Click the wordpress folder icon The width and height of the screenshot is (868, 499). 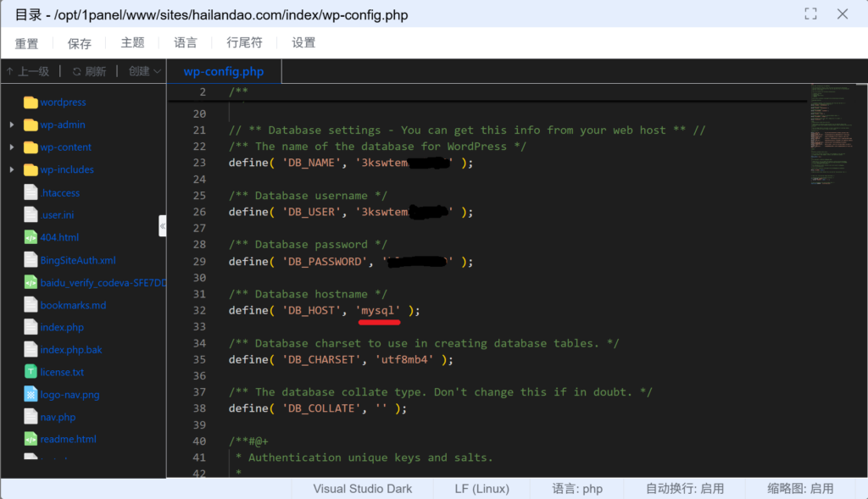tap(31, 103)
